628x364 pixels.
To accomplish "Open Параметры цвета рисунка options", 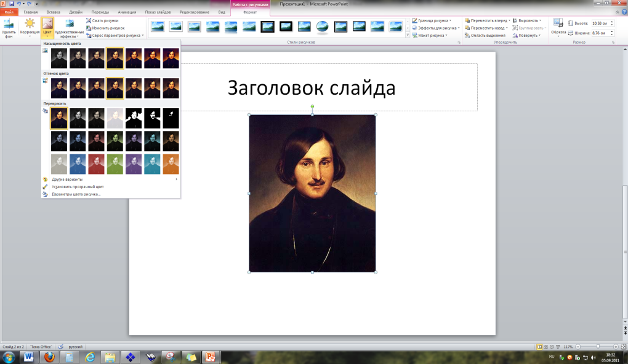I will coord(111,194).
